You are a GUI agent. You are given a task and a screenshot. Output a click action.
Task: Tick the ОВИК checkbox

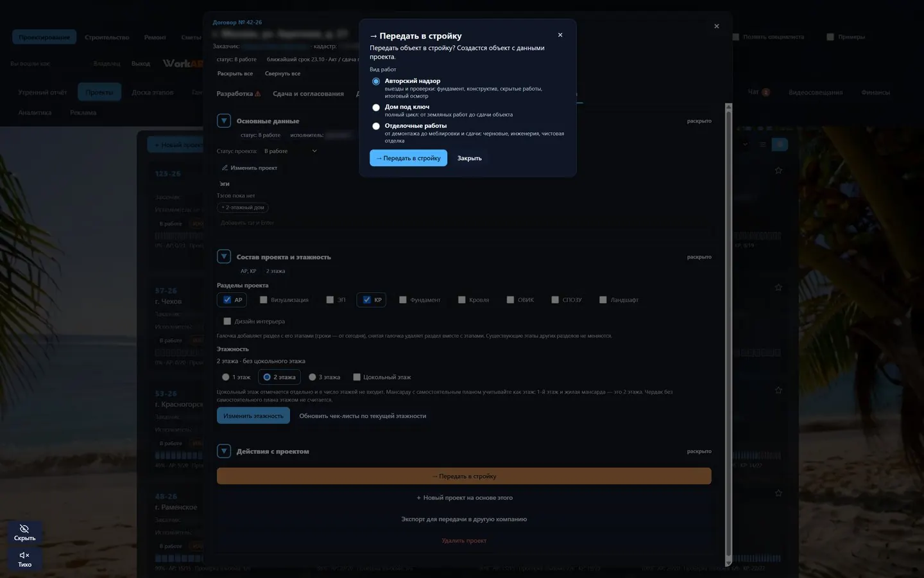510,300
